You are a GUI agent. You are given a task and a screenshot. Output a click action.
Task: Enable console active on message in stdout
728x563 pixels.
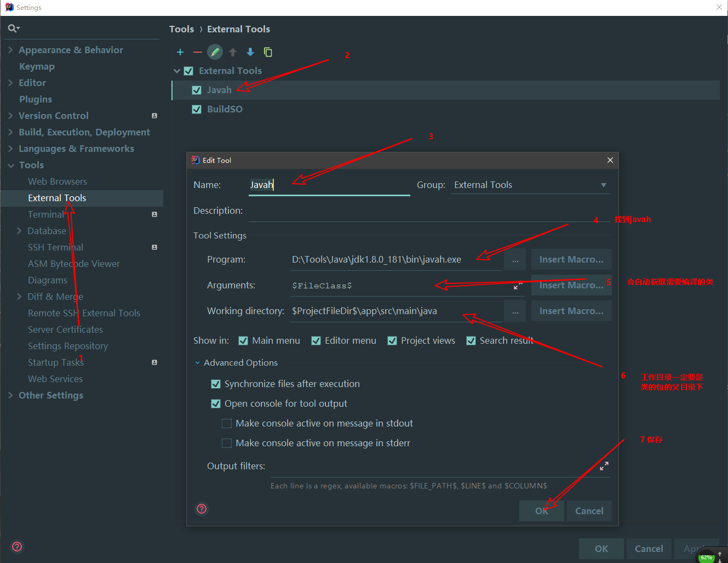coord(227,423)
